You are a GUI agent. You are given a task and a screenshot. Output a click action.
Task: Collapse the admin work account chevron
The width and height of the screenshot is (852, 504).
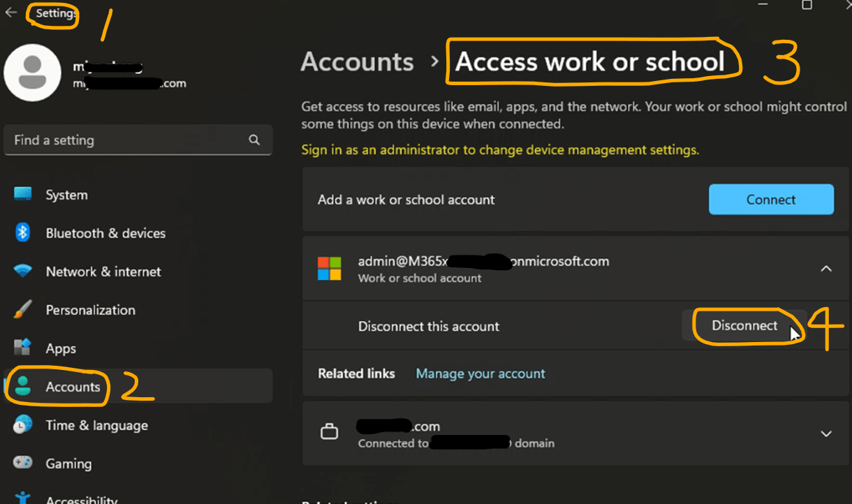[x=826, y=268]
